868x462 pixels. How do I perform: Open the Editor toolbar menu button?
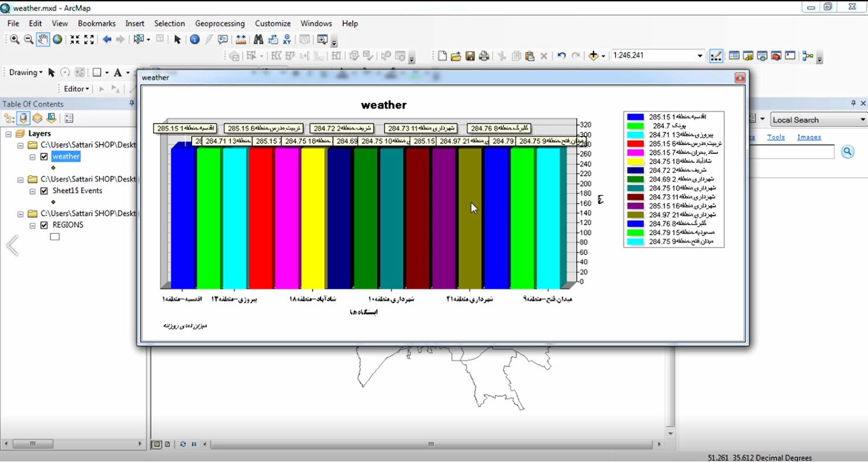(76, 88)
